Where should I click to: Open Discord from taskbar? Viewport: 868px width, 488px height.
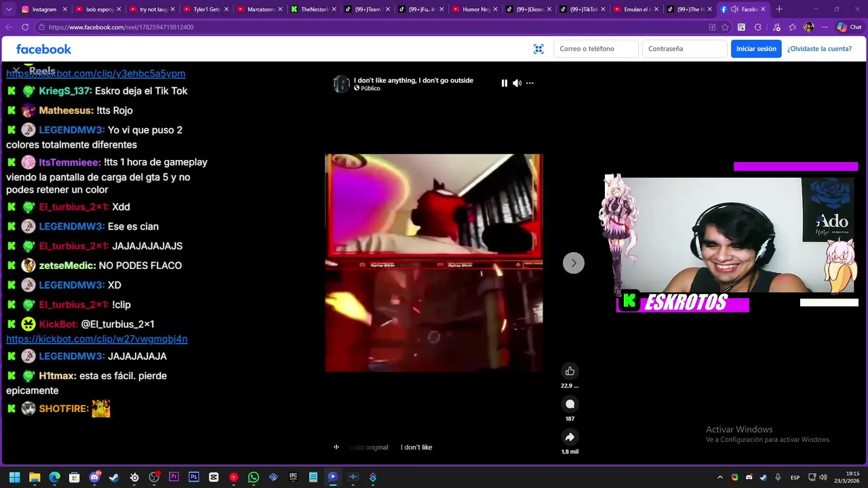pos(94,477)
